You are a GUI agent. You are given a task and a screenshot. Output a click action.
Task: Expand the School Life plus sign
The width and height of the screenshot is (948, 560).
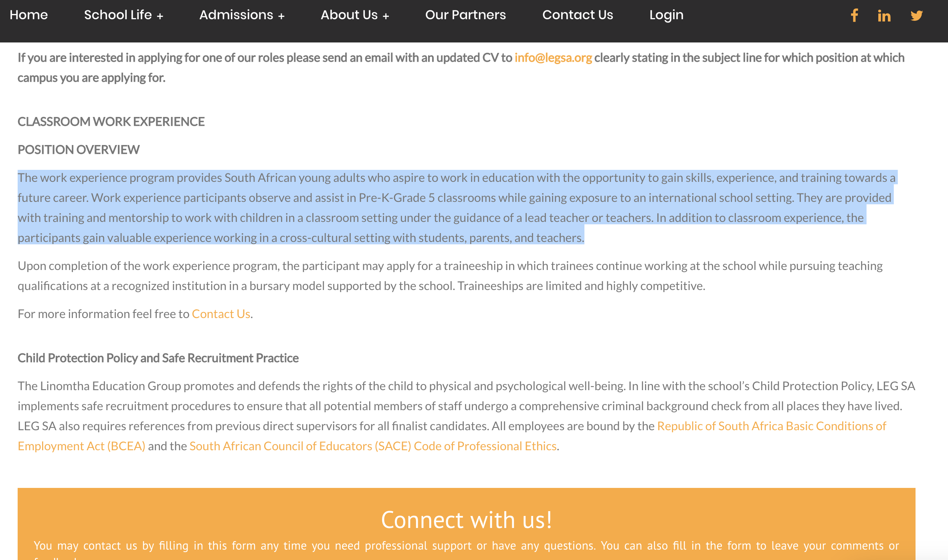pos(160,16)
